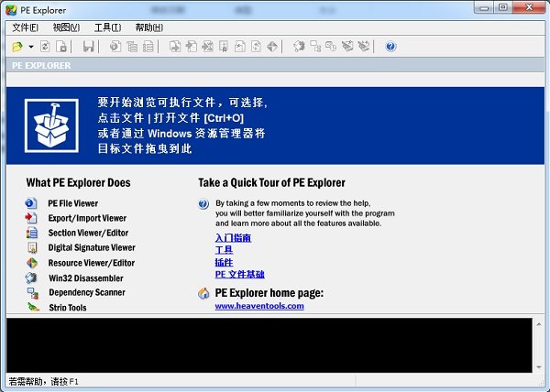Open the 工具(T) menu
The image size is (550, 392).
point(107,27)
